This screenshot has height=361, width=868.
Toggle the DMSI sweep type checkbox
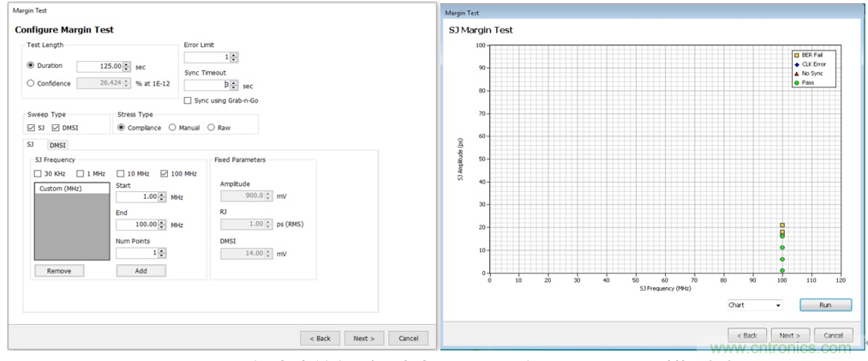(x=57, y=128)
